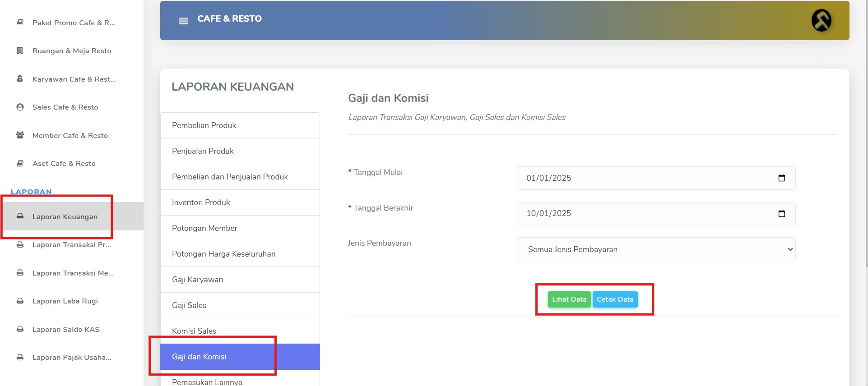
Task: Select Komisi Sales report
Action: click(240, 331)
